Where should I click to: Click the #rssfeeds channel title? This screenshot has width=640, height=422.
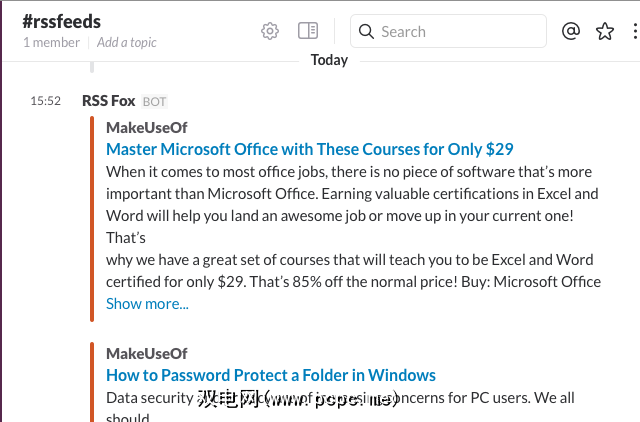pyautogui.click(x=61, y=20)
